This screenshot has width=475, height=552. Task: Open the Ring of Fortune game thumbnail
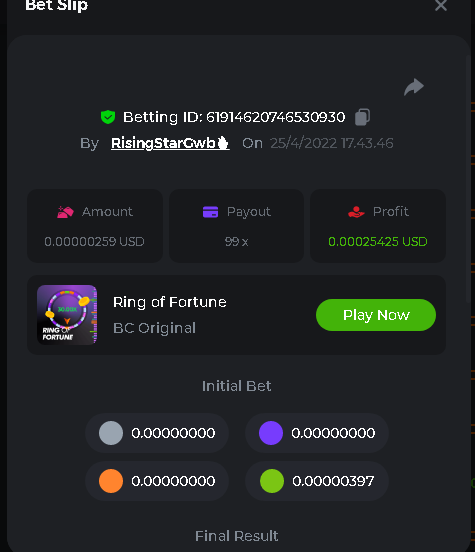[67, 315]
